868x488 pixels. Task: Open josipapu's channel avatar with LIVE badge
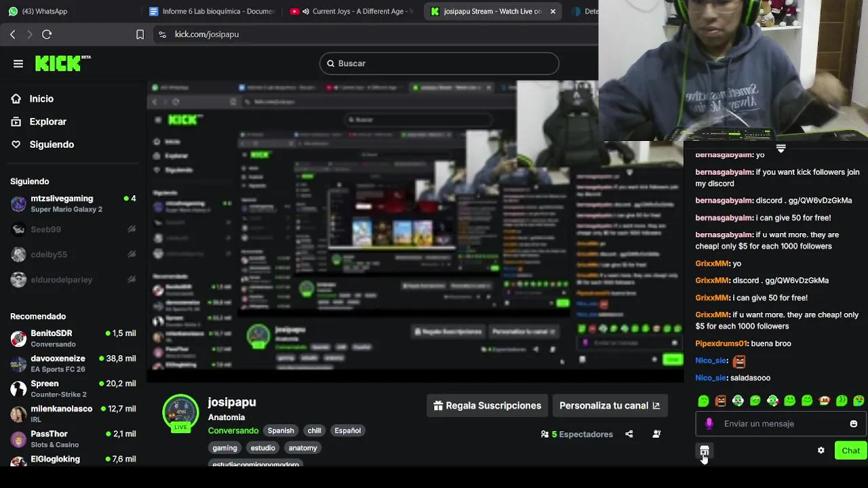pos(180,413)
